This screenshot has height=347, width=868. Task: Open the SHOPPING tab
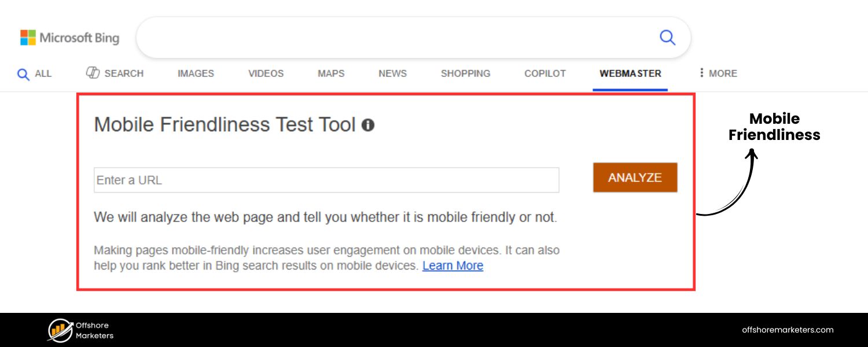[465, 73]
